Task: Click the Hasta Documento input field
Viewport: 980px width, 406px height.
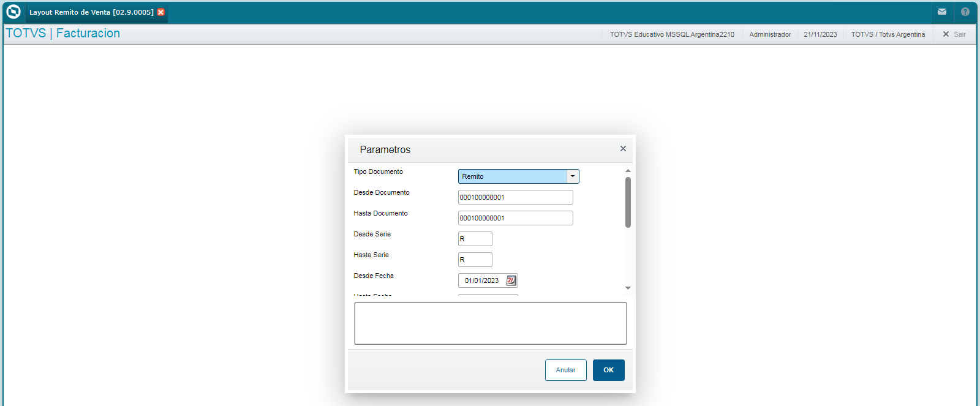Action: pos(516,218)
